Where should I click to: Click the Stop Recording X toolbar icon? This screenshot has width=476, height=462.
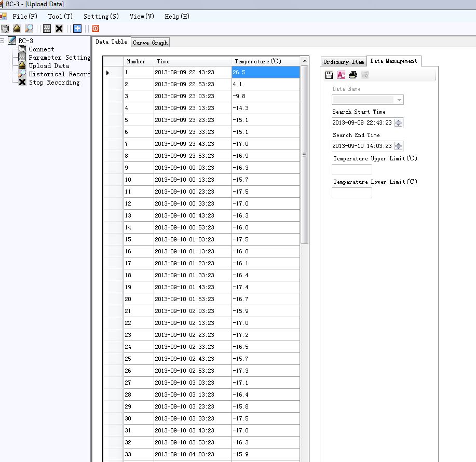pos(59,29)
